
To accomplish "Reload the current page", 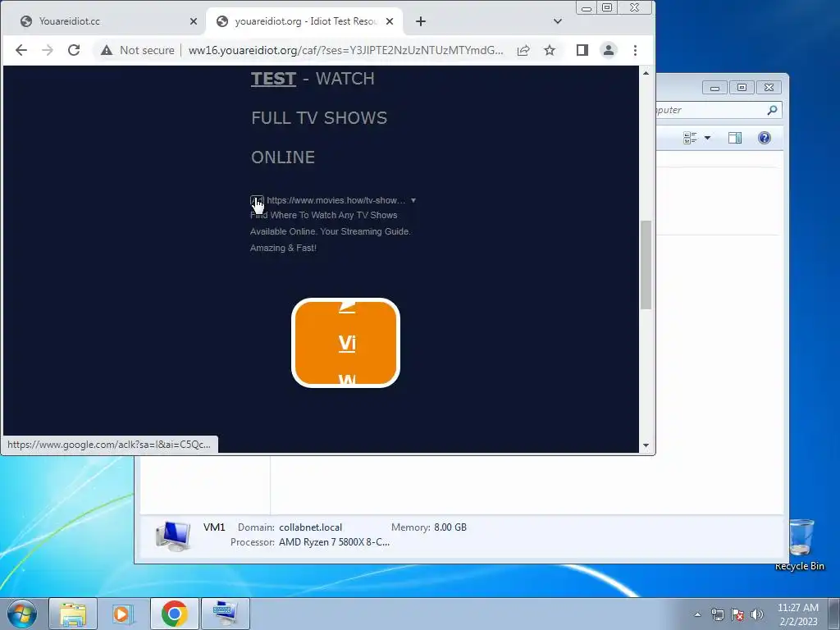I will pyautogui.click(x=74, y=50).
